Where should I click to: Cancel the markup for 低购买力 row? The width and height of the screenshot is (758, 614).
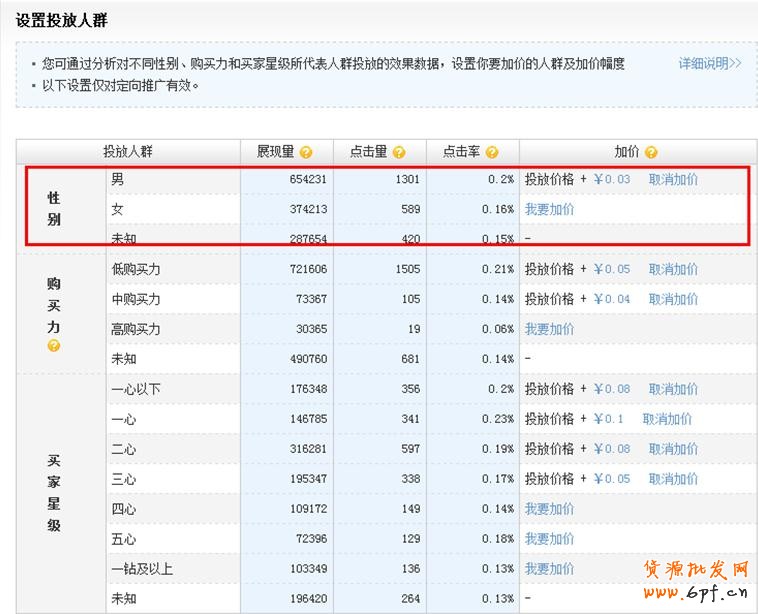673,270
